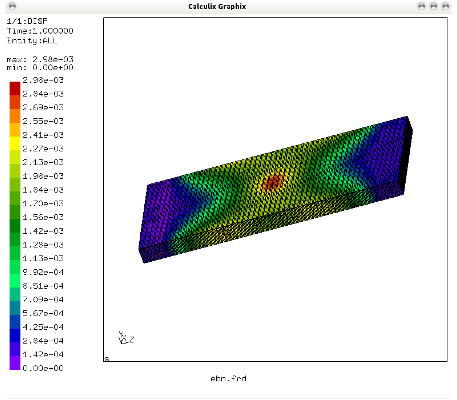457x400 pixels.
Task: Click legend value 5.67e-04
Action: (43, 313)
